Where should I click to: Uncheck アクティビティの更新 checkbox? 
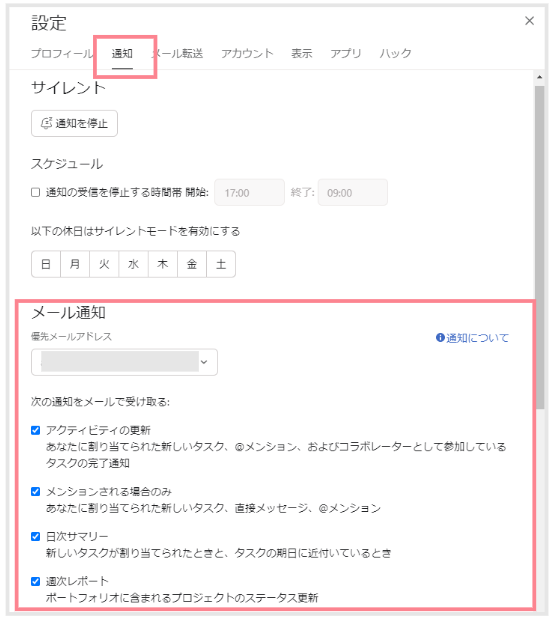pos(36,430)
